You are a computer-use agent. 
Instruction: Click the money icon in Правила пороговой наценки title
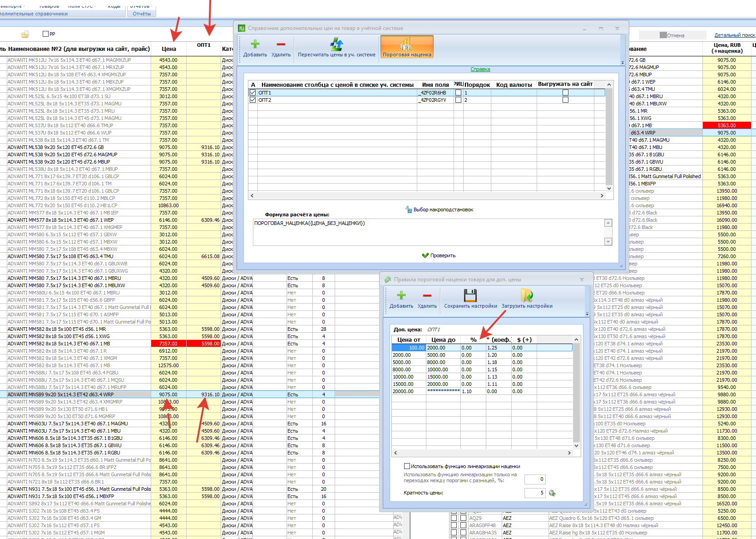pos(387,279)
